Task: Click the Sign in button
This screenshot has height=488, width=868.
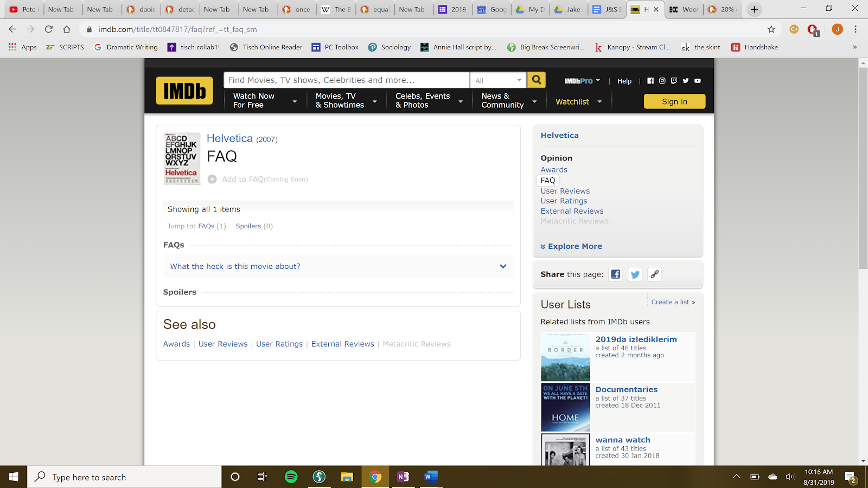Action: click(674, 101)
